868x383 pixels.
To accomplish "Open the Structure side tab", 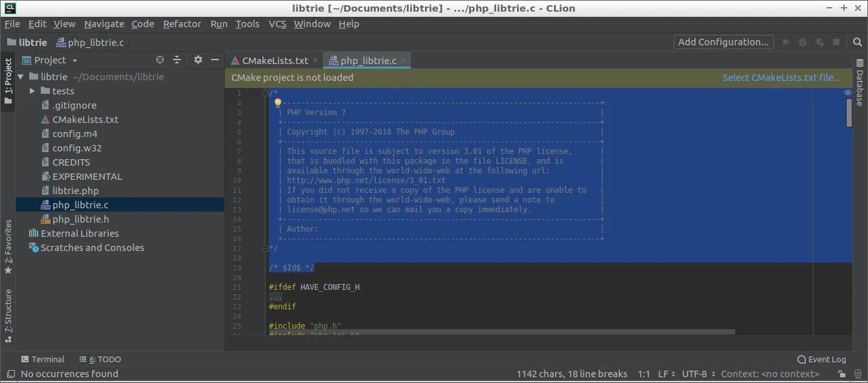I will coord(8,315).
